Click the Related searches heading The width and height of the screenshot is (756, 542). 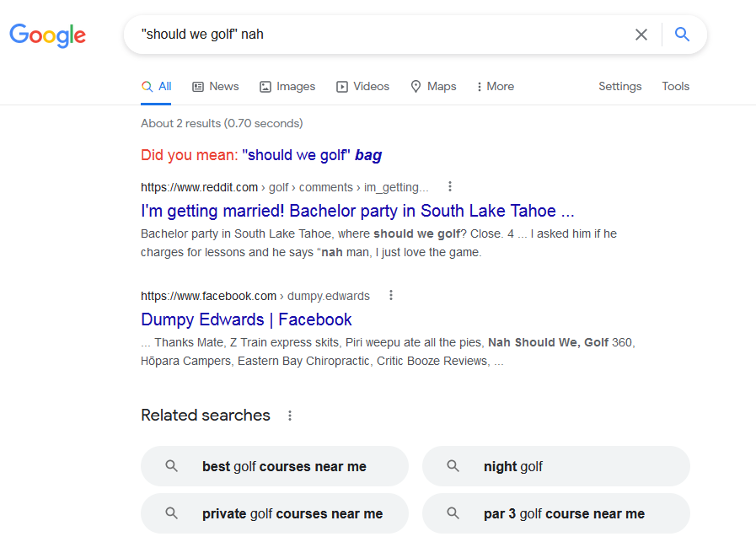(x=206, y=416)
